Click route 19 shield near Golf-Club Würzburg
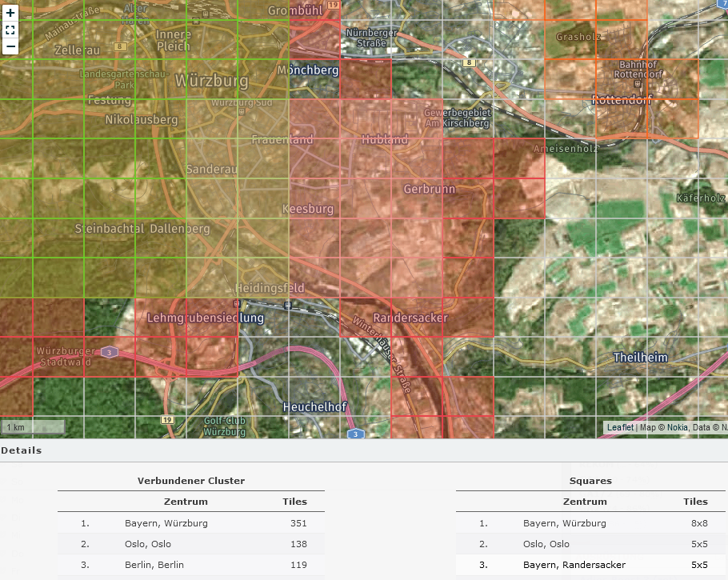The width and height of the screenshot is (728, 580). click(167, 419)
